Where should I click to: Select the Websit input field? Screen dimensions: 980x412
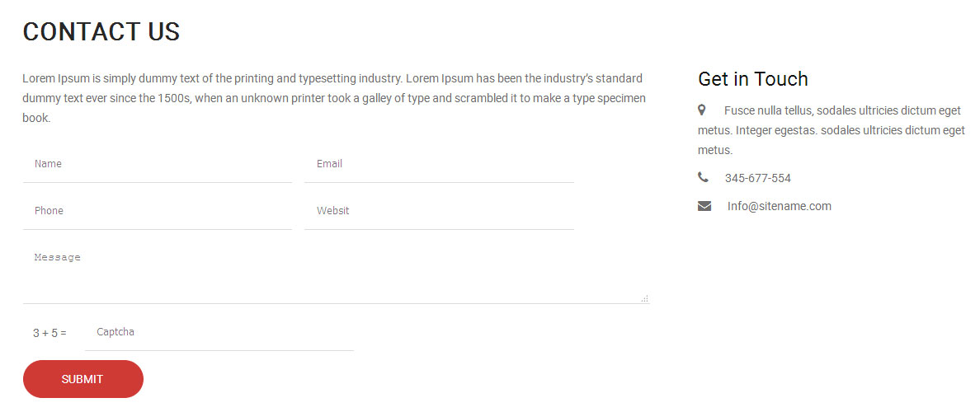coord(440,211)
